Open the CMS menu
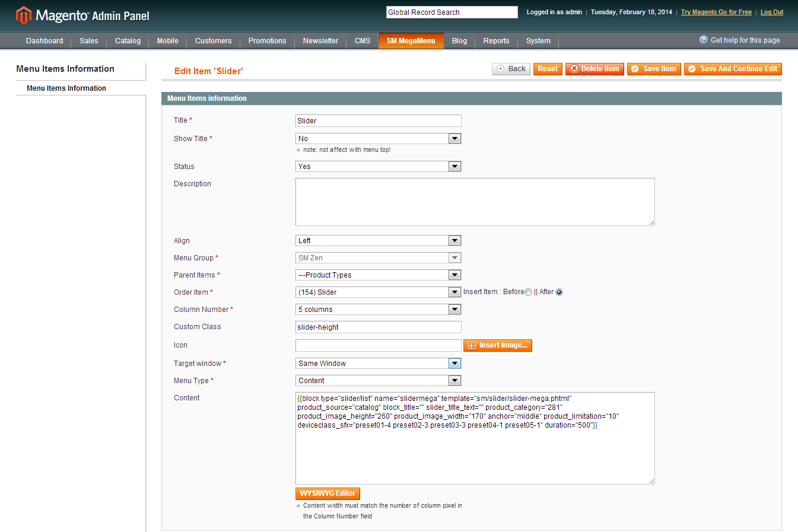This screenshot has height=532, width=798. (x=363, y=41)
